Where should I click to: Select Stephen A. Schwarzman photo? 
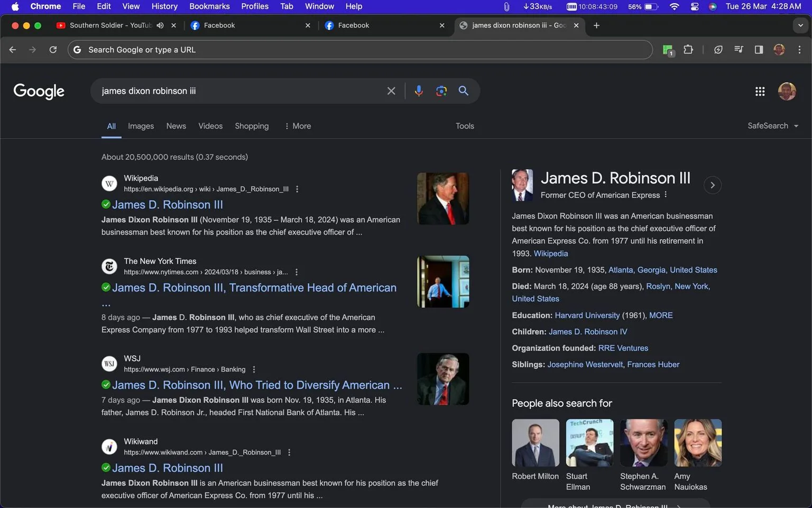(643, 443)
